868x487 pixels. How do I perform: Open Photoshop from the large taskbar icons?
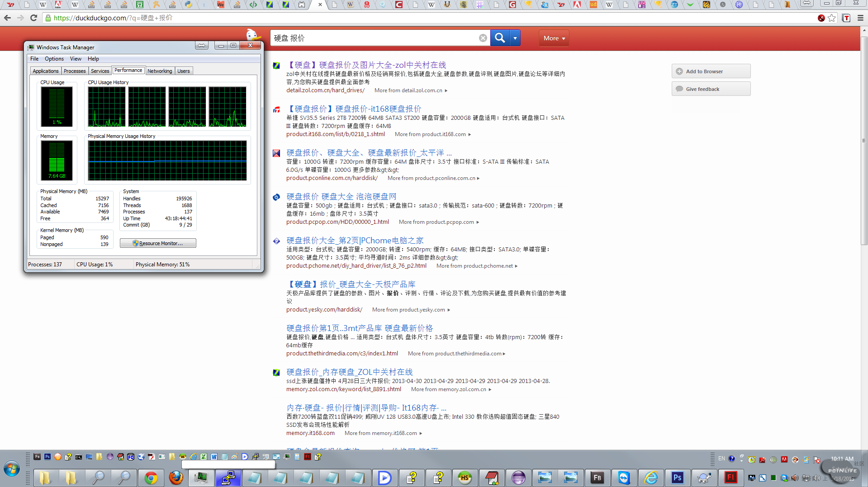pos(677,478)
